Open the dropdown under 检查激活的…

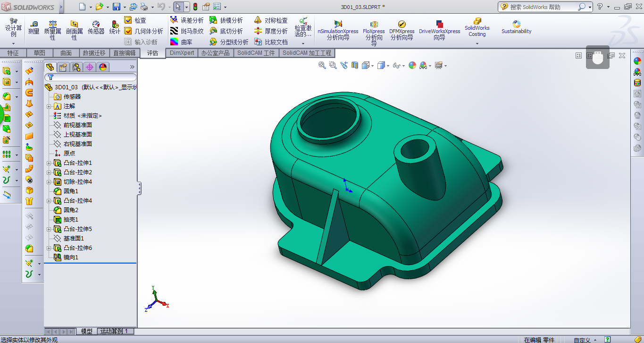(x=303, y=43)
